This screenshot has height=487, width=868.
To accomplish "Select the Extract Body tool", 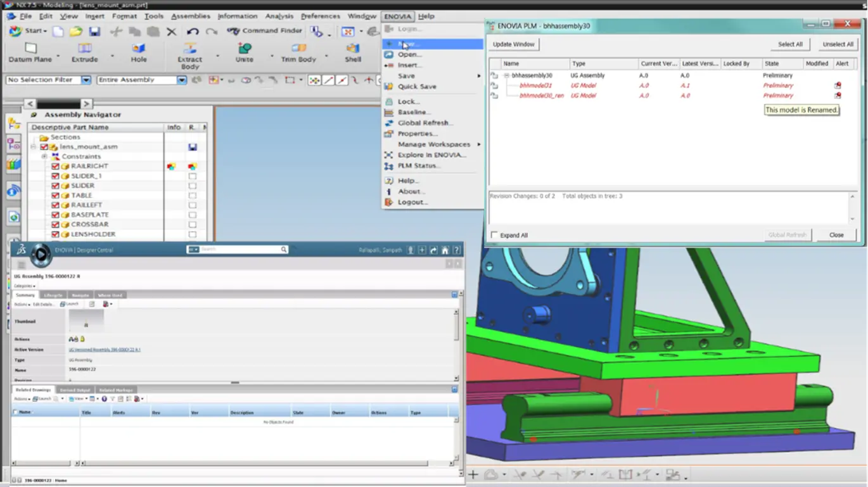I will (x=189, y=56).
